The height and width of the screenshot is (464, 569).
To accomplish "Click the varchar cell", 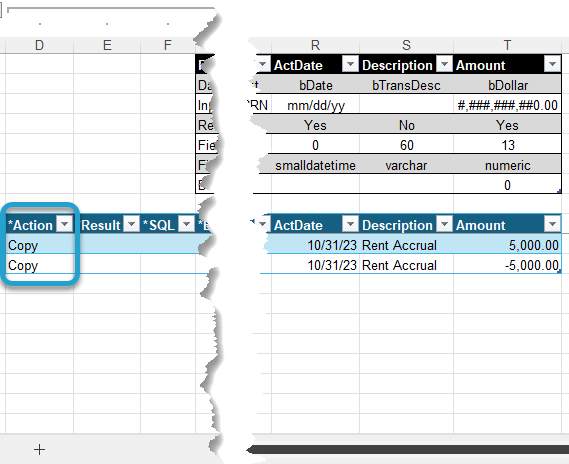I will [406, 165].
